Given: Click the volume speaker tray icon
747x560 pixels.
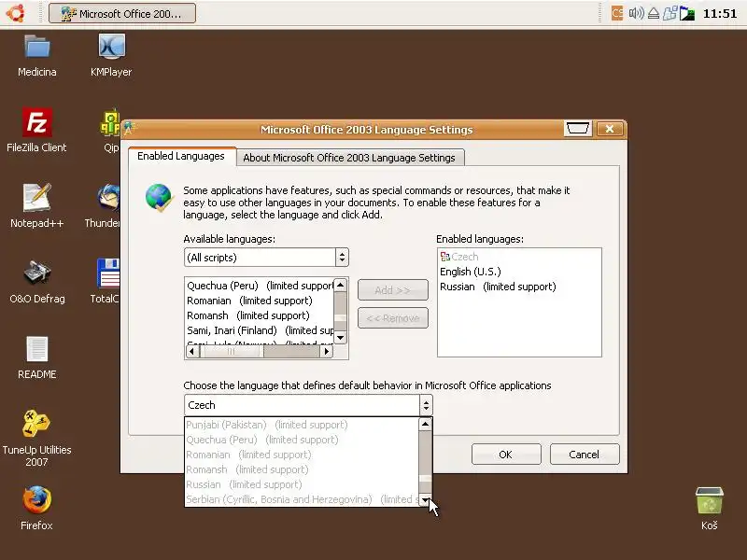Looking at the screenshot, I should point(636,13).
